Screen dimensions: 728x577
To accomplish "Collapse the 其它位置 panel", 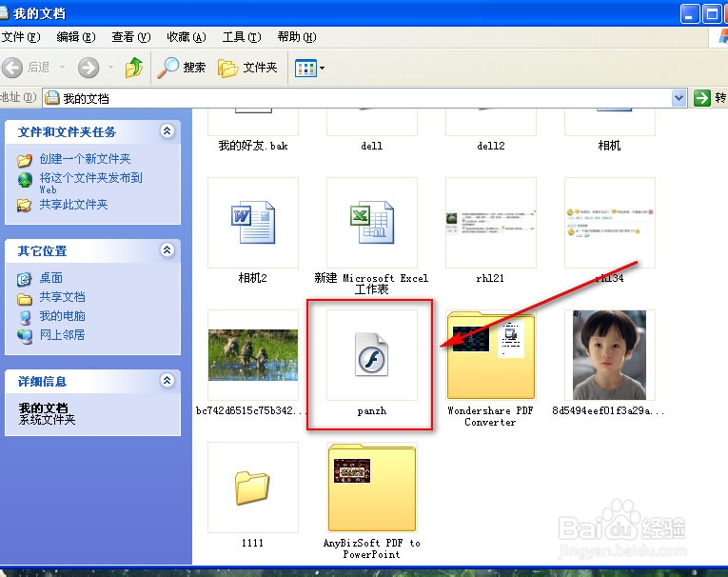I will (x=167, y=250).
